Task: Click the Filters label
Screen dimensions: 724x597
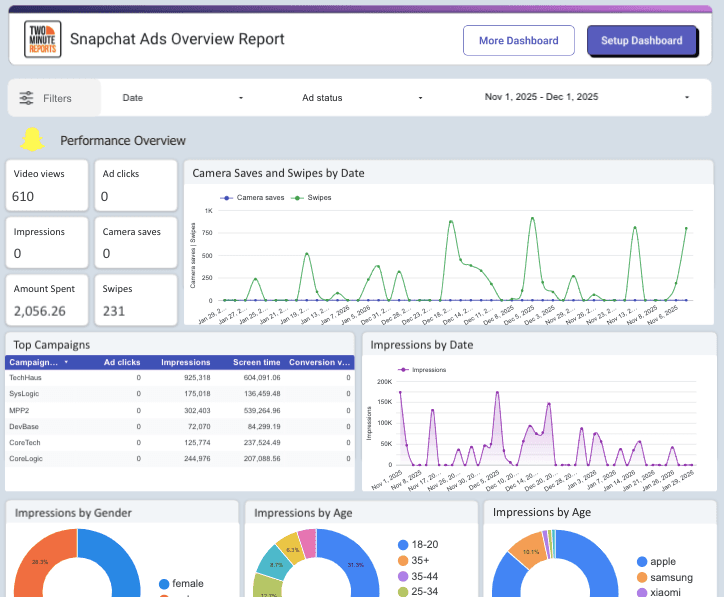Action: (57, 98)
